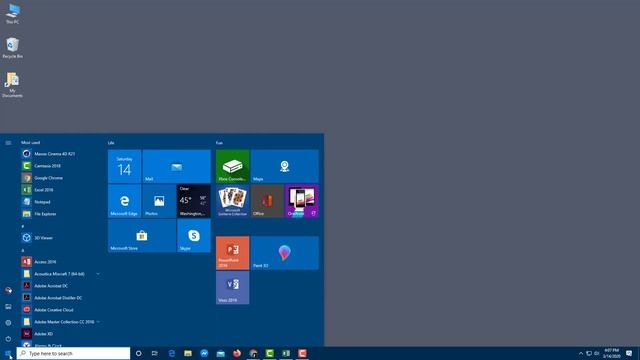The image size is (640, 360).
Task: Open the PowerPoint 2016 tile
Action: [x=233, y=253]
